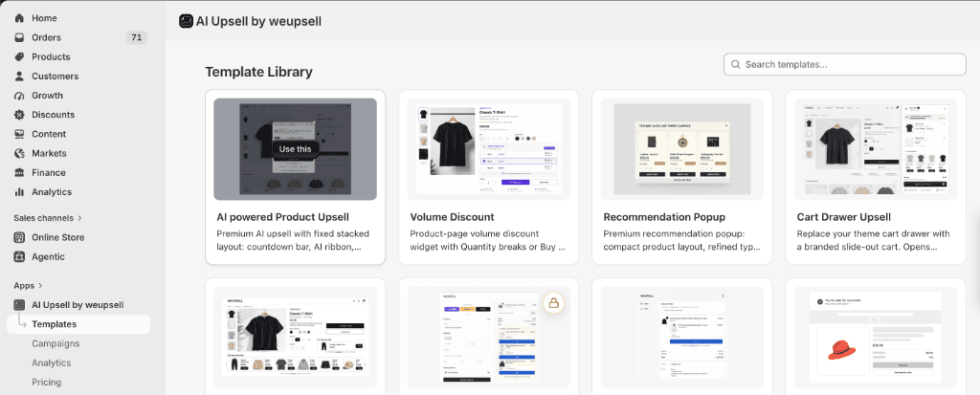Click the Online Store label
The height and width of the screenshot is (395, 980).
click(x=58, y=237)
